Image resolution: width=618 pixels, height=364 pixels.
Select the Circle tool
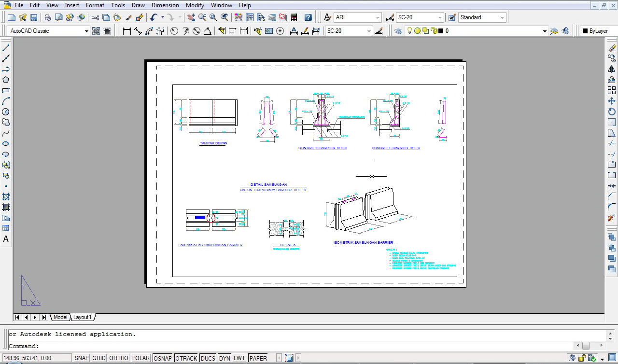[5, 112]
